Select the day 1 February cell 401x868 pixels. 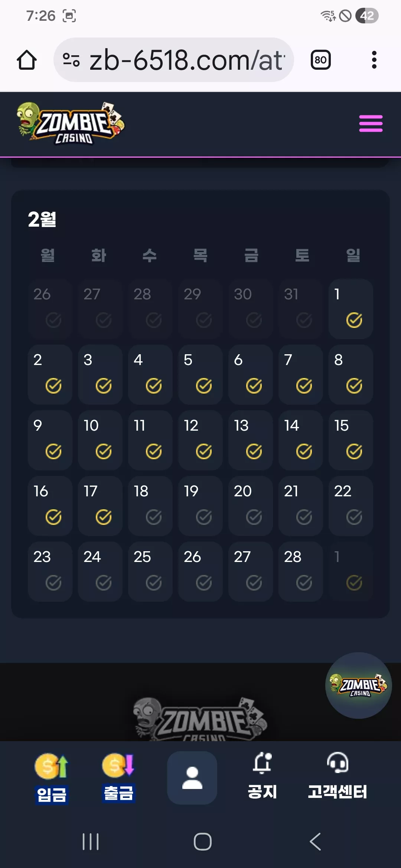pos(351,309)
